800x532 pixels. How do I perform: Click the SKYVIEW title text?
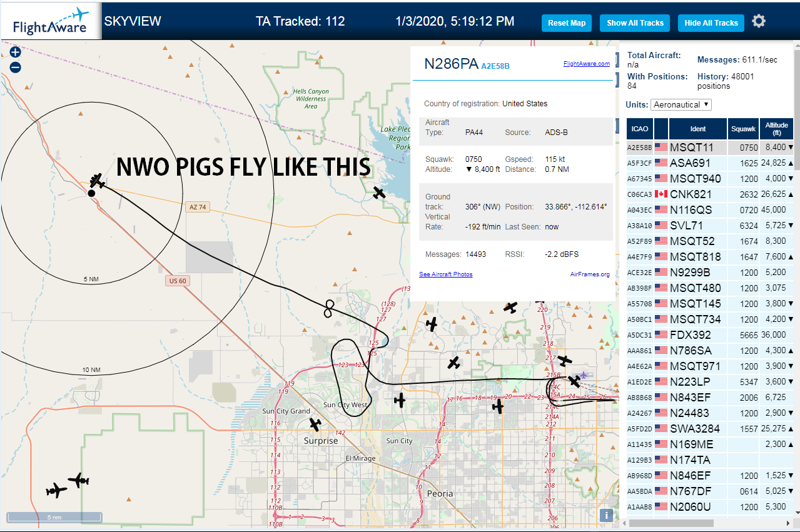133,21
